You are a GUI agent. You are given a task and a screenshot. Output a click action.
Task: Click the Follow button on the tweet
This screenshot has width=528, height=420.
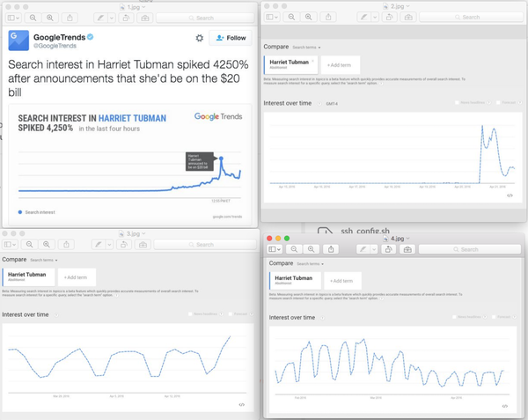[x=231, y=38]
